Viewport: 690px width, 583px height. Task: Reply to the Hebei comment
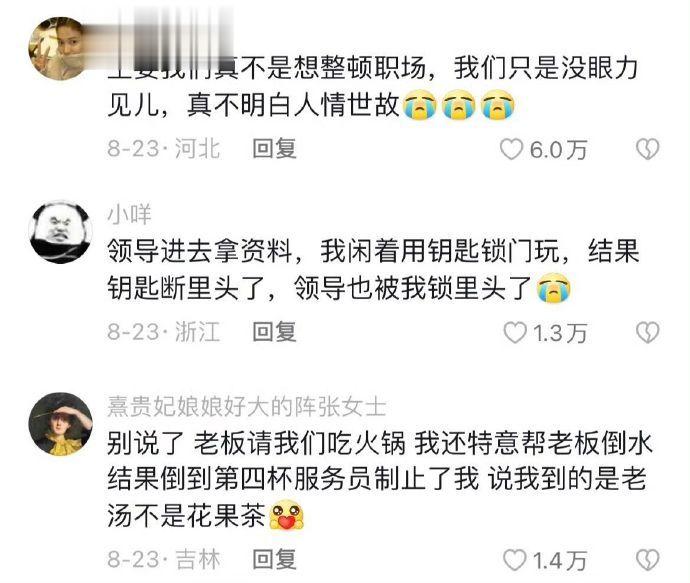[274, 148]
